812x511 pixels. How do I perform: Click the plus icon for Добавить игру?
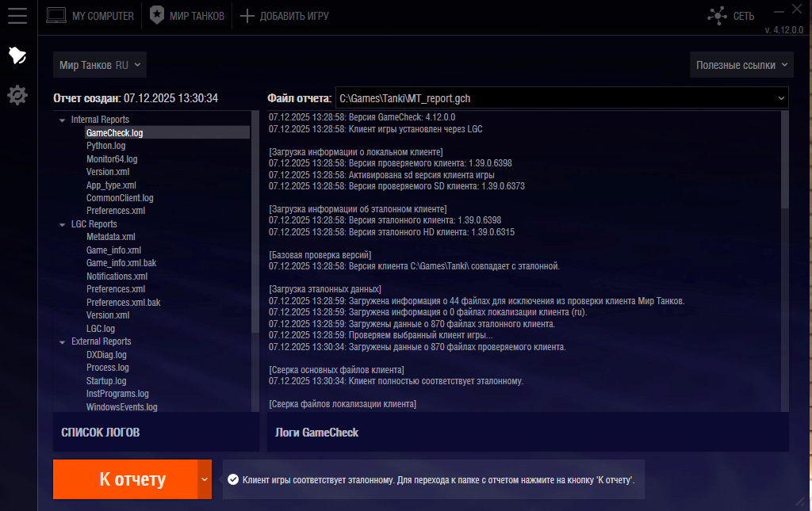point(247,16)
